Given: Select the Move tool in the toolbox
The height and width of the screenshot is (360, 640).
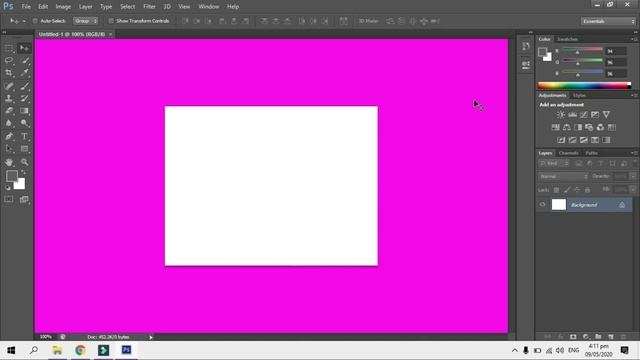Looking at the screenshot, I should click(24, 48).
